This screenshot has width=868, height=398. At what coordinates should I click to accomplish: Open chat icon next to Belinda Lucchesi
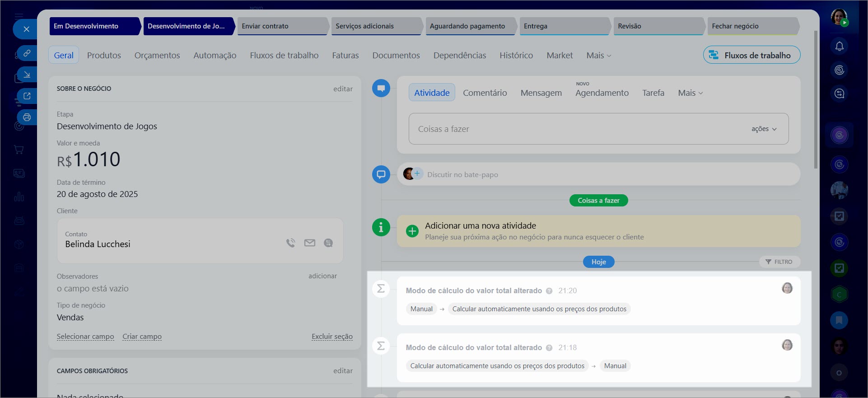pyautogui.click(x=328, y=243)
